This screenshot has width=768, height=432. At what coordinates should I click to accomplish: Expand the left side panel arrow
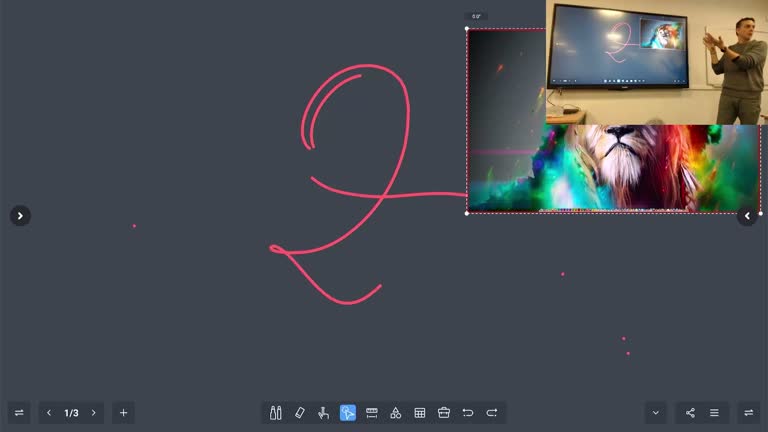(20, 216)
